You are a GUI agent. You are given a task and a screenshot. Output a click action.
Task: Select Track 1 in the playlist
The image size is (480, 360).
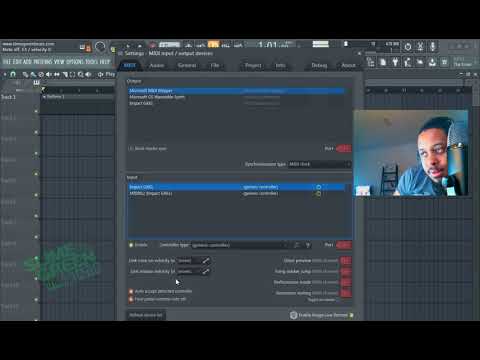point(9,97)
